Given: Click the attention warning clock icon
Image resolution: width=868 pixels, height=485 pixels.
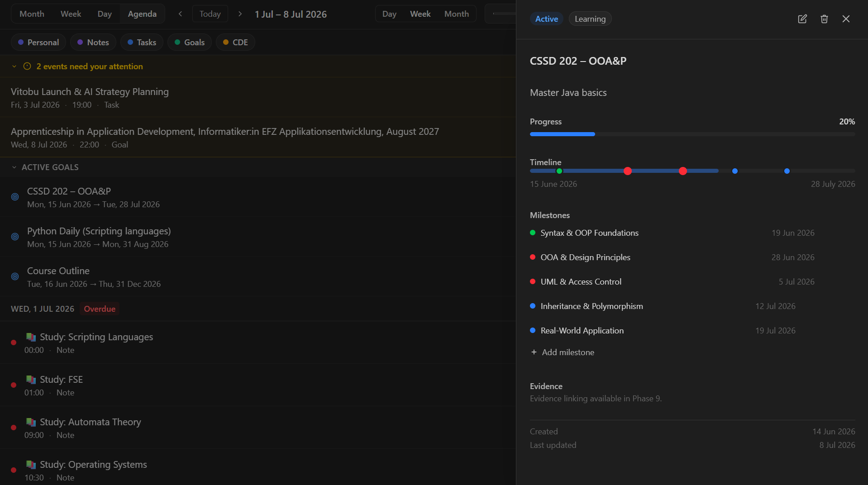Looking at the screenshot, I should point(27,67).
